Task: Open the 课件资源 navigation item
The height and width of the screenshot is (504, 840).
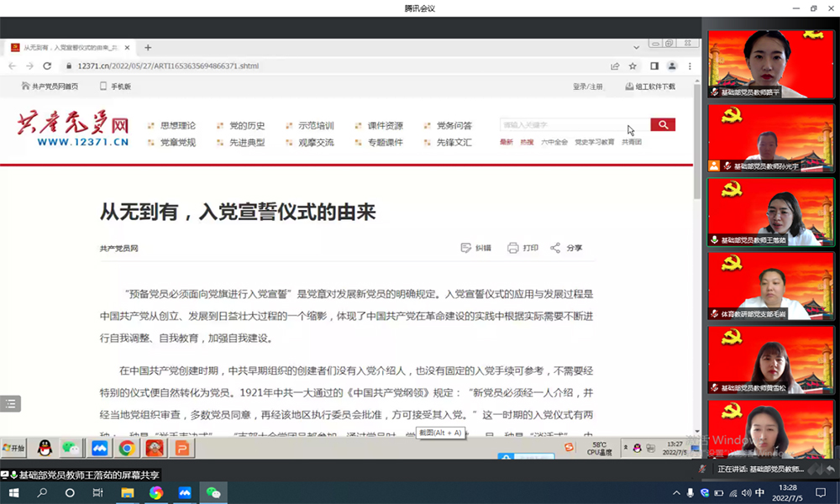Action: pos(385,126)
